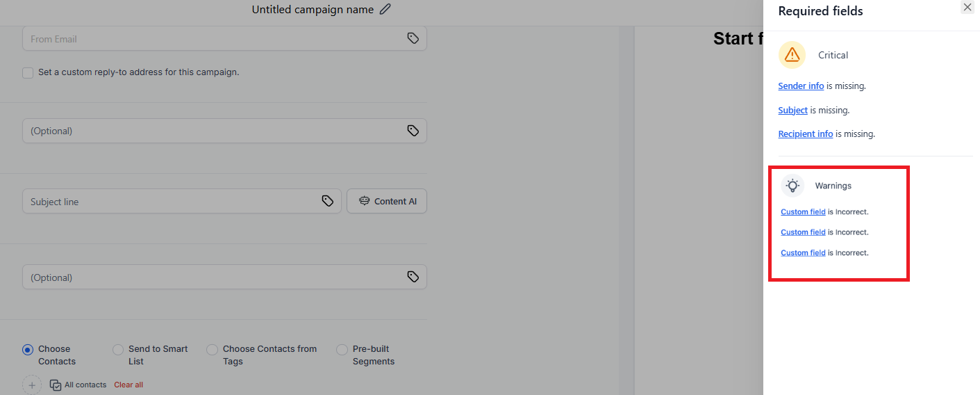Edit campaign name with pencil icon
Screen dimensions: 980x395
coord(385,9)
